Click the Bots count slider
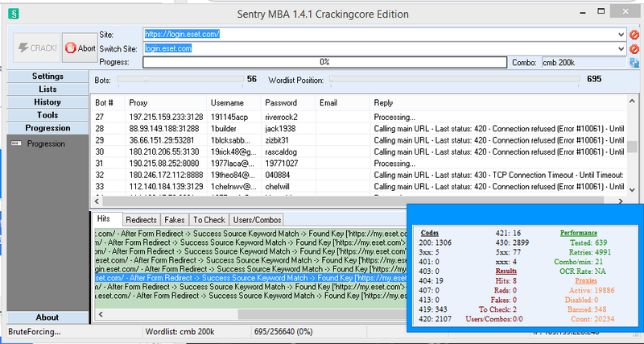The width and height of the screenshot is (644, 344). click(x=180, y=80)
